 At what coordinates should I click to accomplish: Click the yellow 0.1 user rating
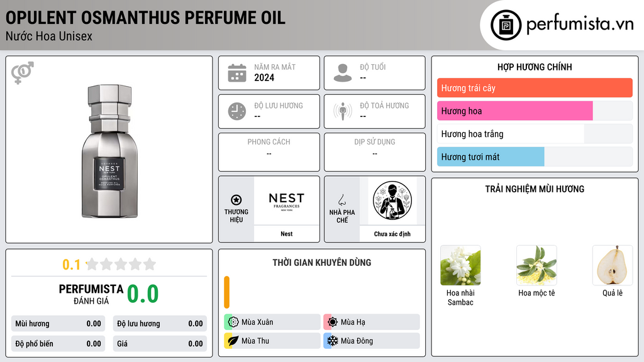71,265
